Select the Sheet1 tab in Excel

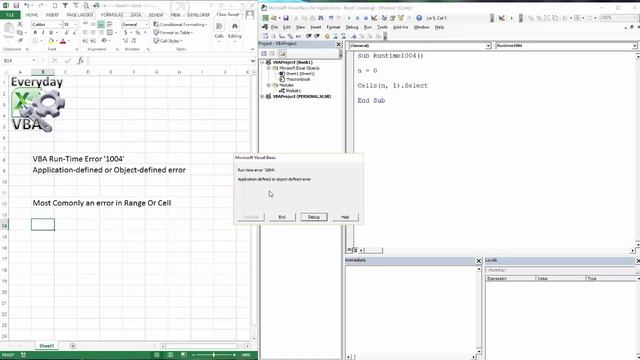[x=46, y=346]
